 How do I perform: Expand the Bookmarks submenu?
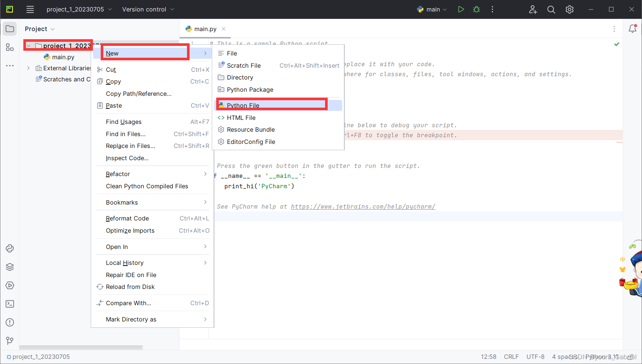point(153,202)
